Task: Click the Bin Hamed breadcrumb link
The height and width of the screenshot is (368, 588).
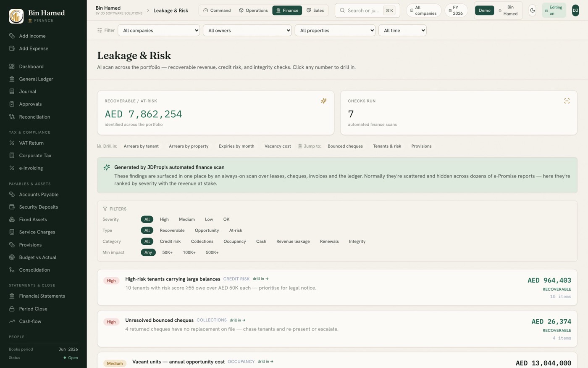Action: click(108, 8)
